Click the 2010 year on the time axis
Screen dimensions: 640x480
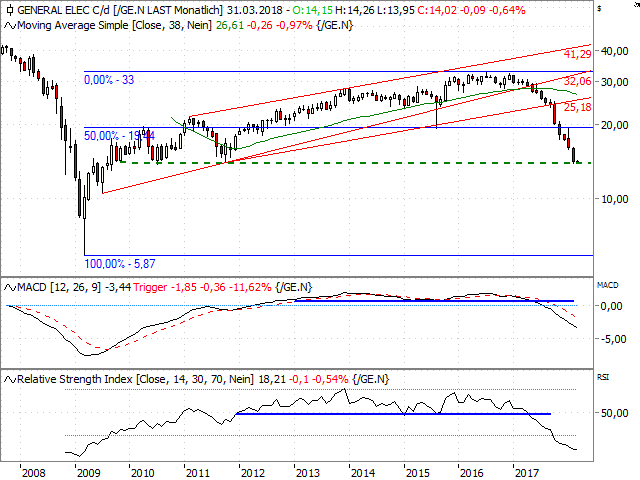pyautogui.click(x=143, y=473)
